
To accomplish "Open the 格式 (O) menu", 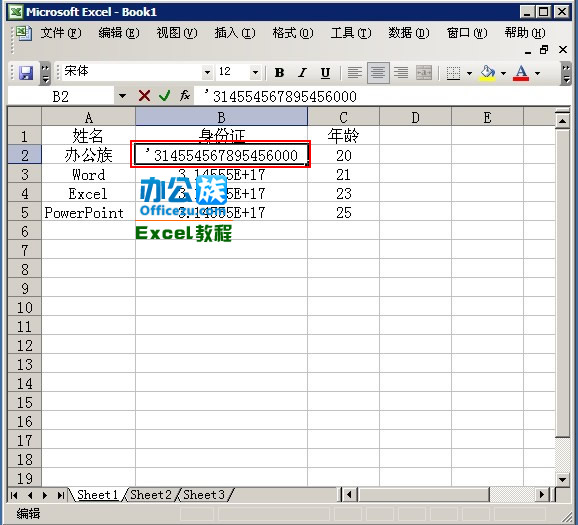I will coord(293,33).
